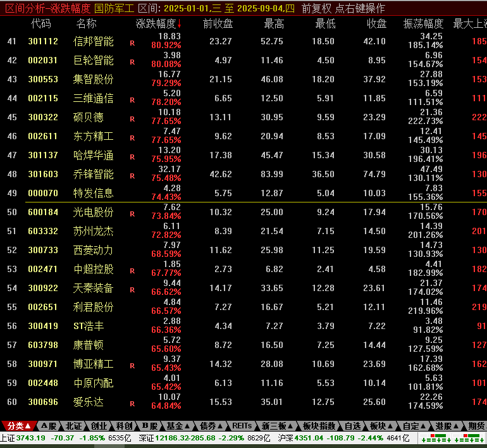Sort by 涨跌幅度 column header
Screen dimensions: 487x448
point(158,23)
